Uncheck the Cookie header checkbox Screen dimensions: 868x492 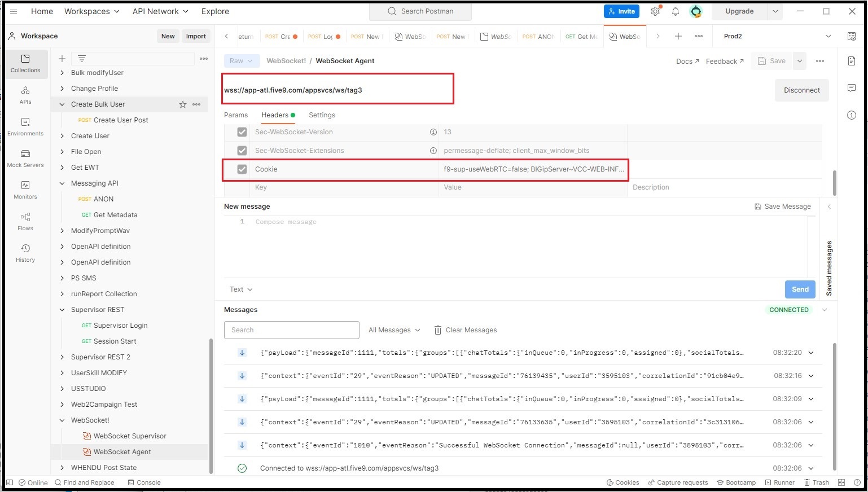click(242, 169)
